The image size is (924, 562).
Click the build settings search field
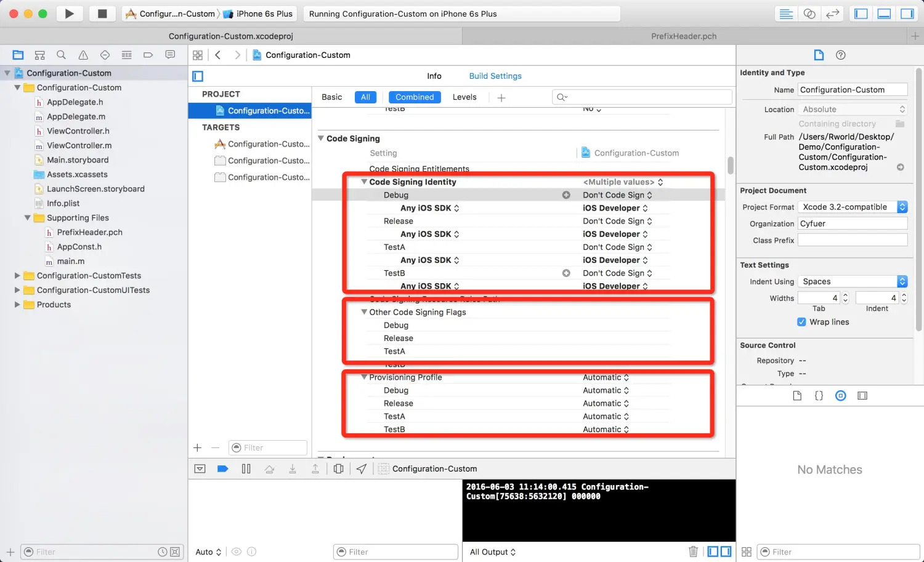coord(642,97)
